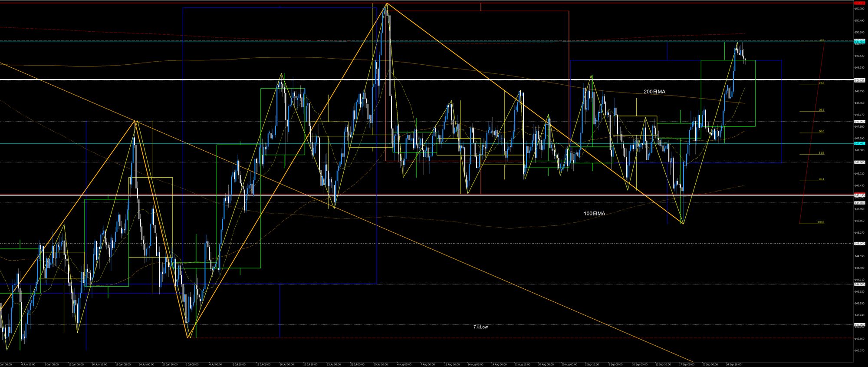Select the 50.0 Fibonacci level label
Image resolution: width=868 pixels, height=367 pixels.
(x=821, y=131)
